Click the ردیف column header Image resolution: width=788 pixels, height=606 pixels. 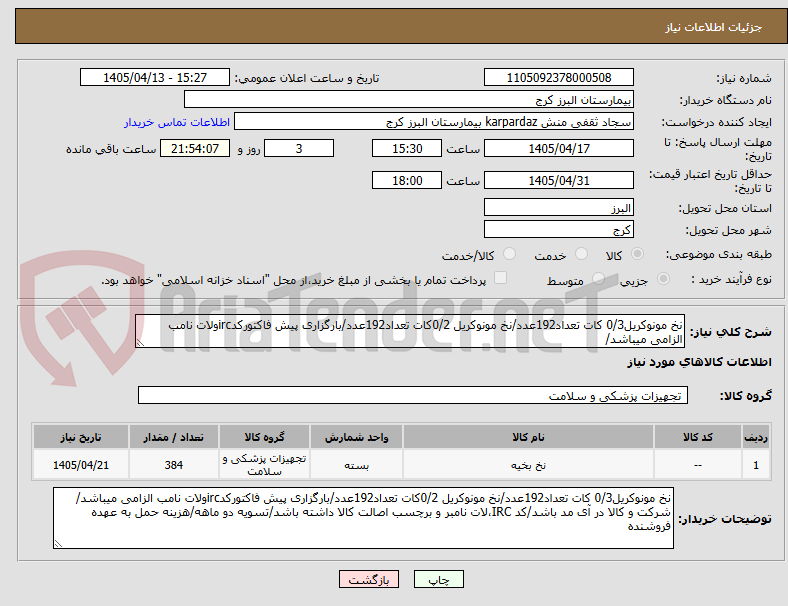point(755,437)
